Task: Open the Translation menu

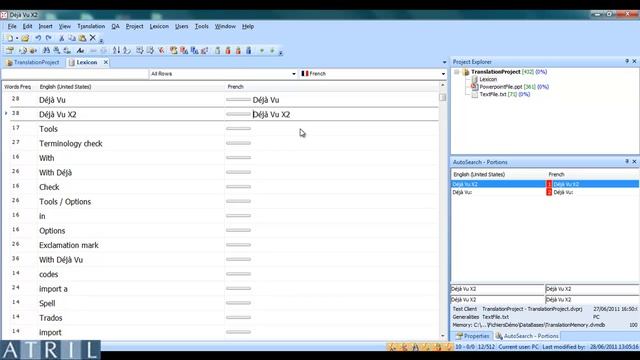Action: pos(91,26)
